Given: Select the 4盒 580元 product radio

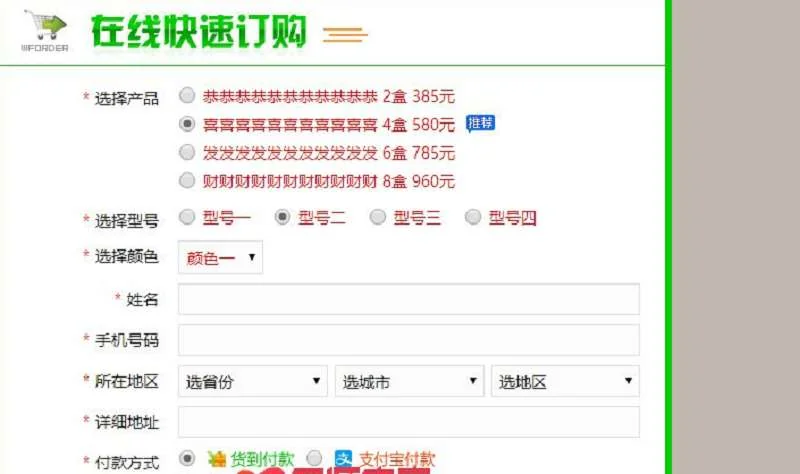Looking at the screenshot, I should click(x=187, y=124).
